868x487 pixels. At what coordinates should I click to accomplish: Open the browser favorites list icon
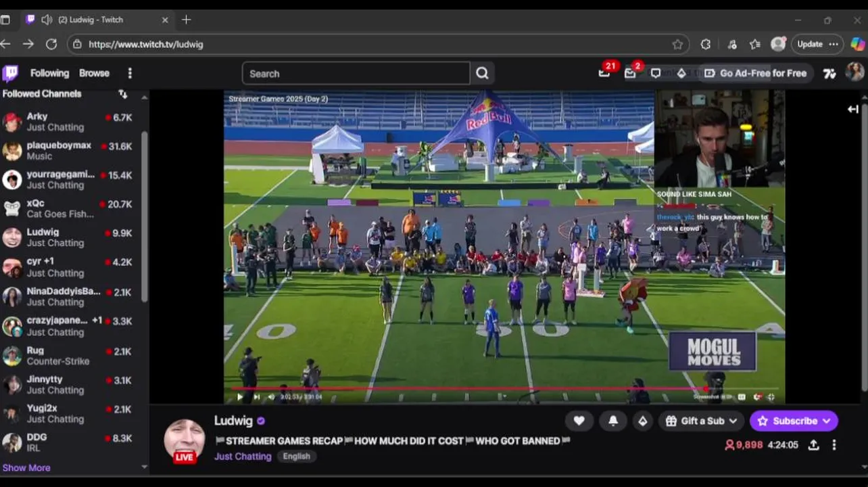pos(755,44)
